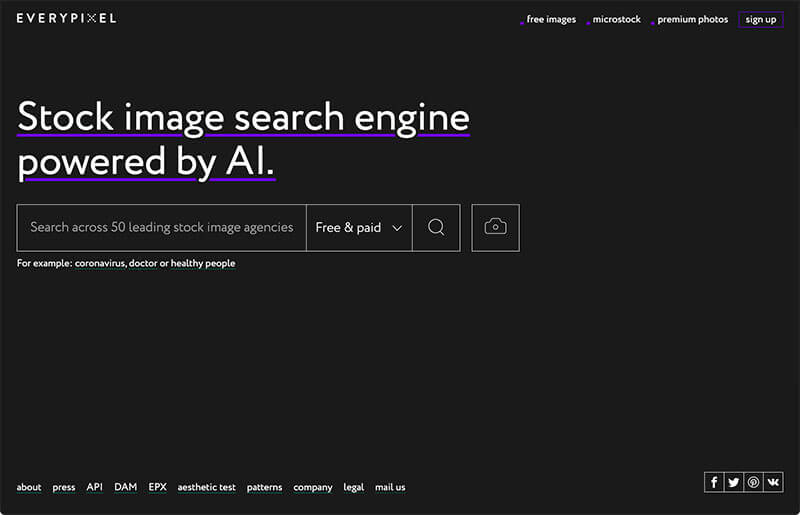800x515 pixels.
Task: Open the patterns footer link
Action: (264, 487)
